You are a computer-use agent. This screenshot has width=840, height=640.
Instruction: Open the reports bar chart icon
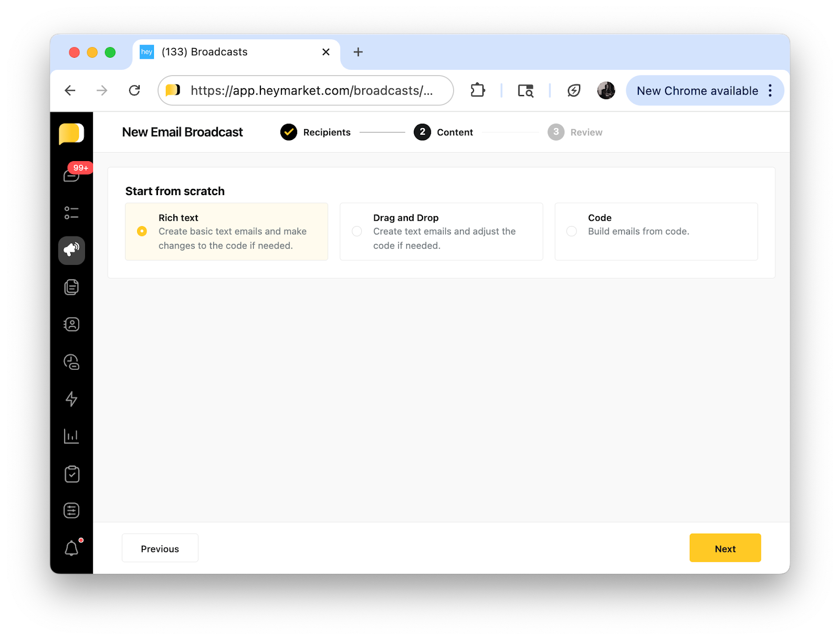pos(72,436)
